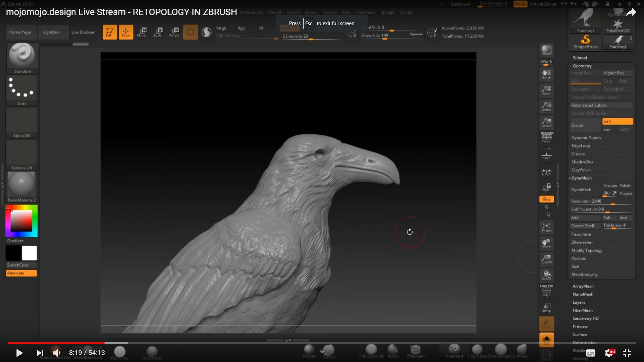Skip to the next video
644x362 pixels.
[40, 353]
